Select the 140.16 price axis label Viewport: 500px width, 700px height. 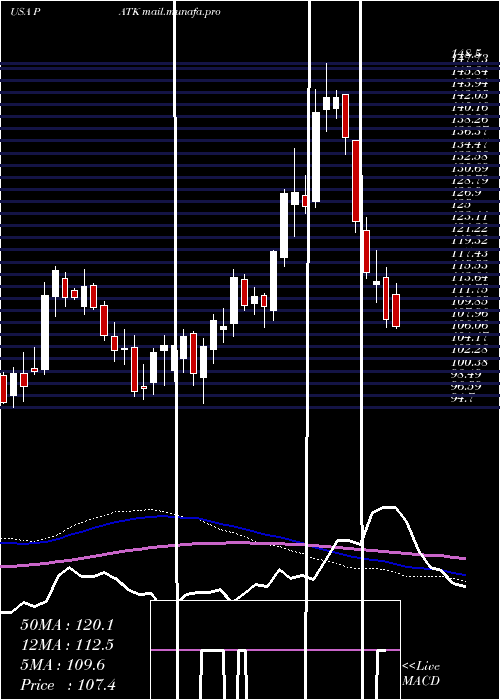pyautogui.click(x=470, y=108)
